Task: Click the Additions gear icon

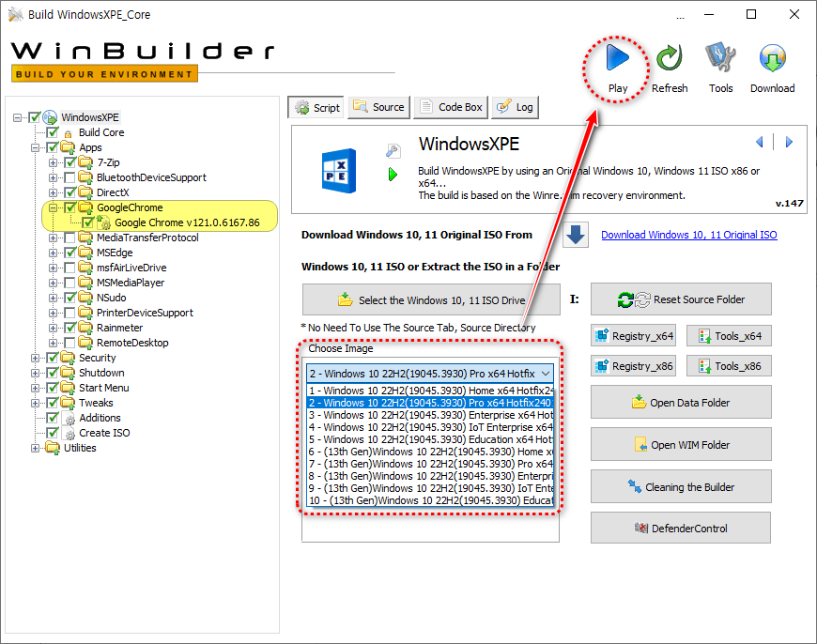Action: coord(69,418)
